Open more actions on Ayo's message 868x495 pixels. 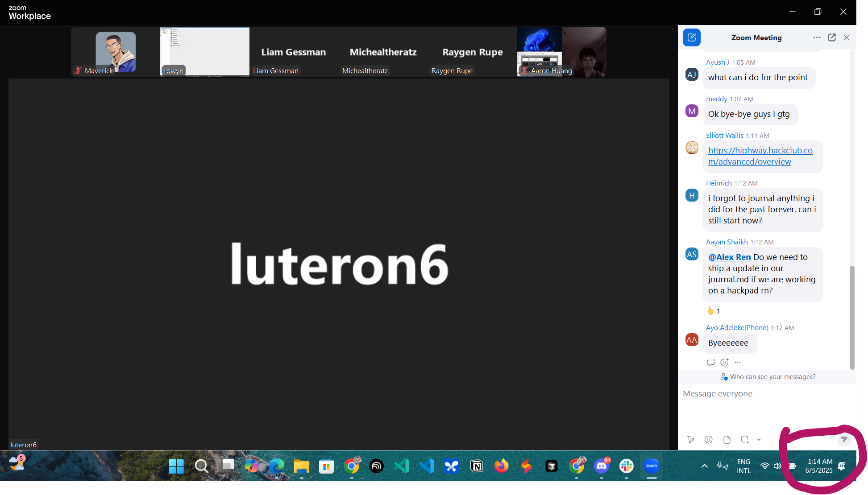click(737, 363)
